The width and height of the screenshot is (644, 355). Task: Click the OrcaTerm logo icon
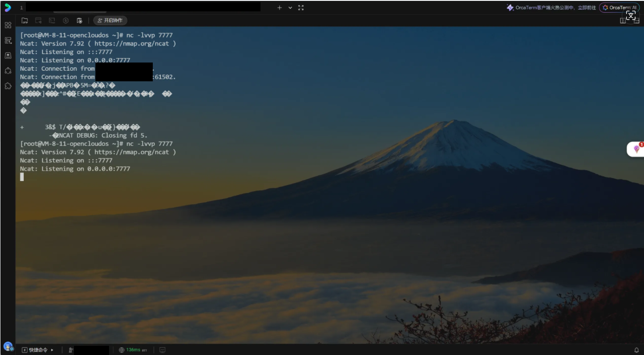(x=7, y=7)
